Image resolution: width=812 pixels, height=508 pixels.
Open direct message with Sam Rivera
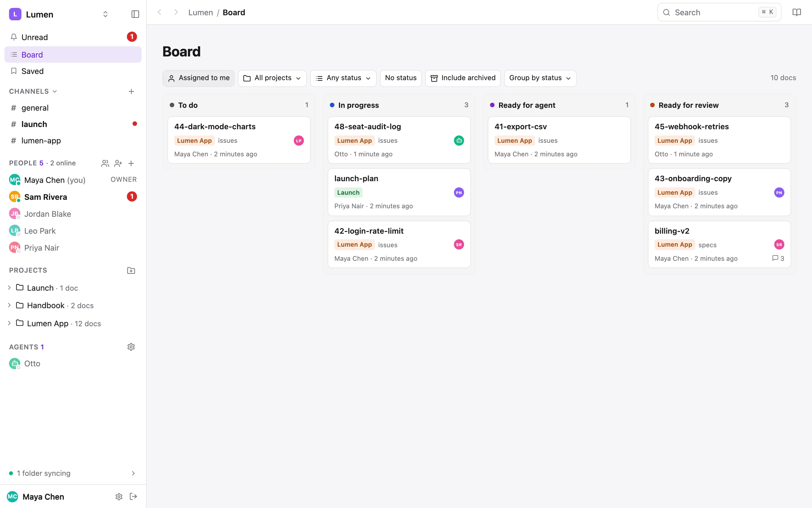[73, 197]
